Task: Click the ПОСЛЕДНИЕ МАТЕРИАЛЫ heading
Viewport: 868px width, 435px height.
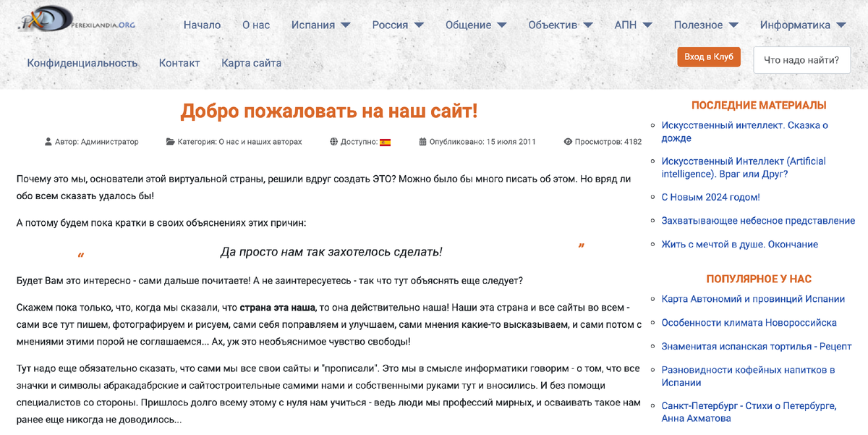Action: point(759,105)
